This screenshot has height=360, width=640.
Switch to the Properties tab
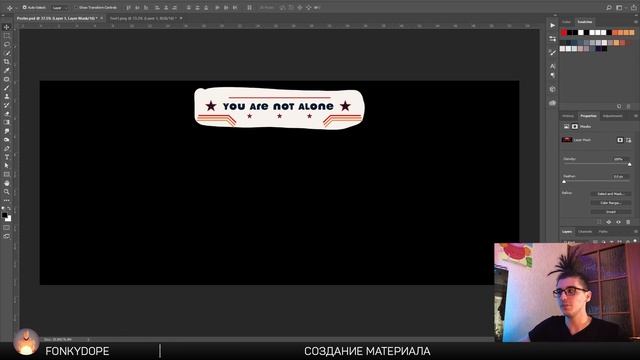588,116
